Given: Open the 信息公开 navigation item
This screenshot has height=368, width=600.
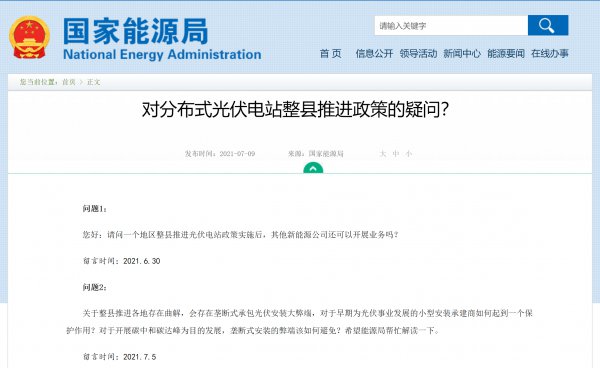Looking at the screenshot, I should pos(374,54).
